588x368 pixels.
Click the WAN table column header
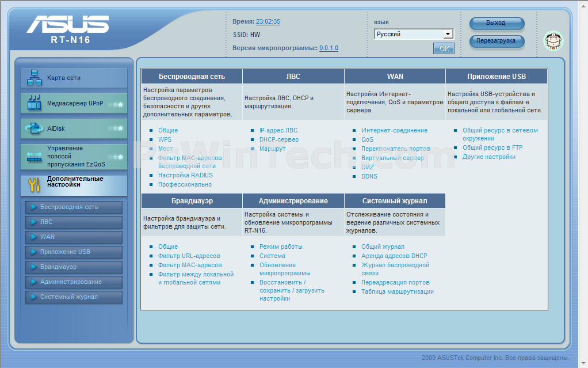[x=395, y=76]
